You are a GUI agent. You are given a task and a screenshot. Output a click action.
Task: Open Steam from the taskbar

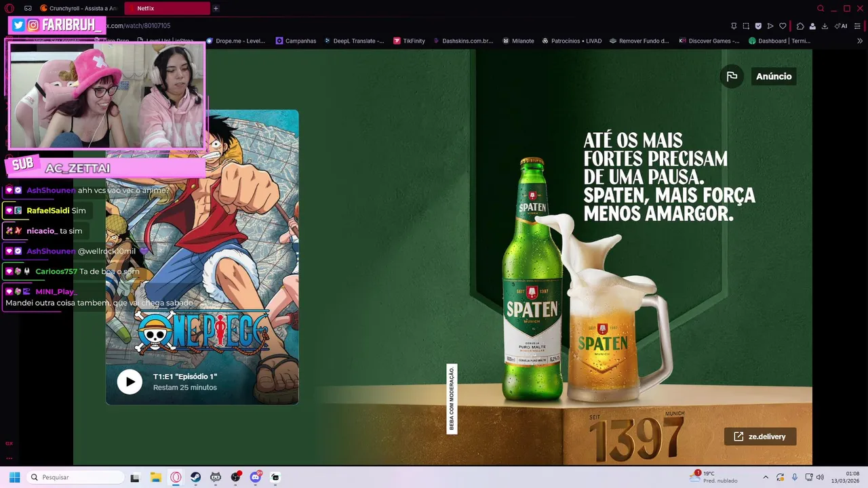[195, 477]
